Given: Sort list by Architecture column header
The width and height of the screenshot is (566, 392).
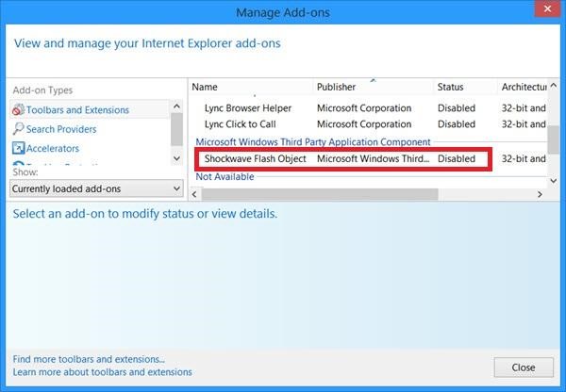Looking at the screenshot, I should point(524,87).
